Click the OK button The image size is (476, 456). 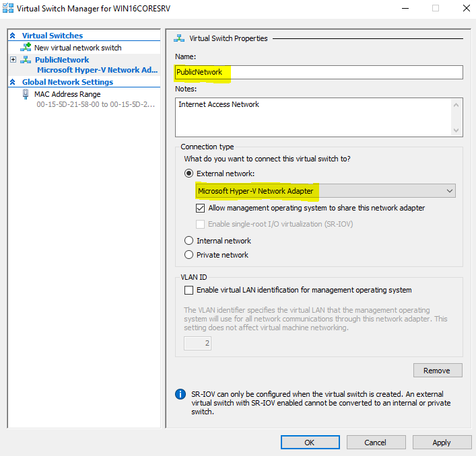pos(310,443)
